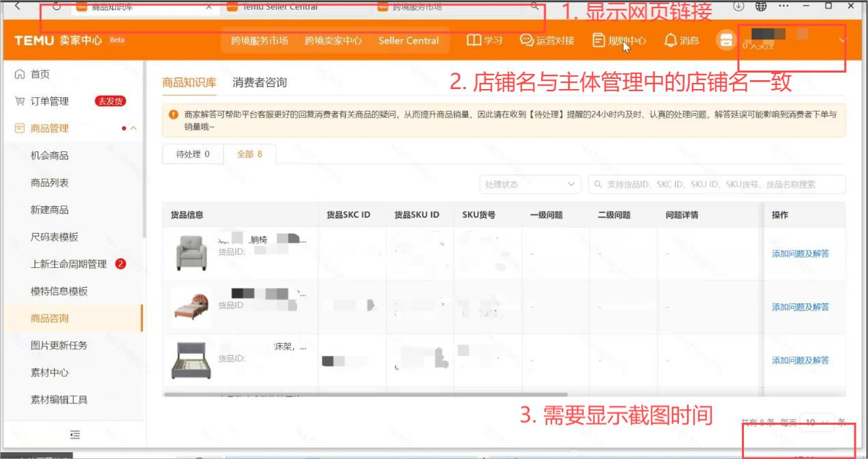This screenshot has height=459, width=868.
Task: Select the 待处理 0 tab
Action: click(193, 154)
